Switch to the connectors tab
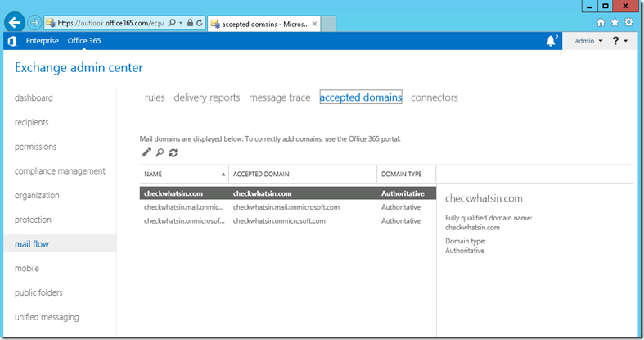Viewport: 644px width, 340px height. (x=435, y=97)
